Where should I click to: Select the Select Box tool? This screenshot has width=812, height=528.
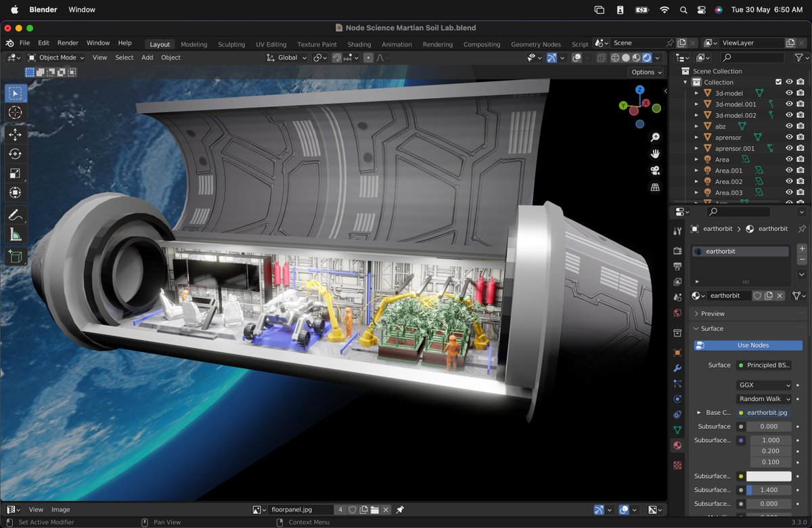[x=15, y=93]
